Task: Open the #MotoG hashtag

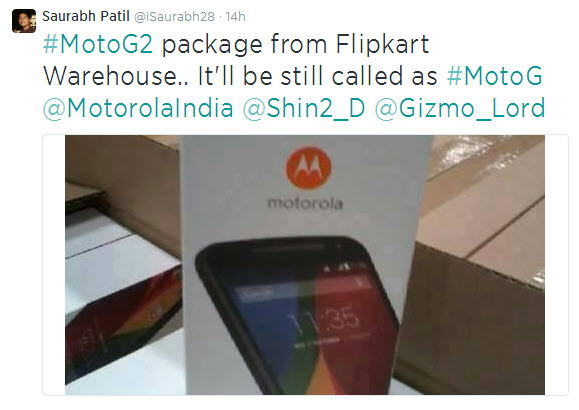Action: tap(494, 76)
